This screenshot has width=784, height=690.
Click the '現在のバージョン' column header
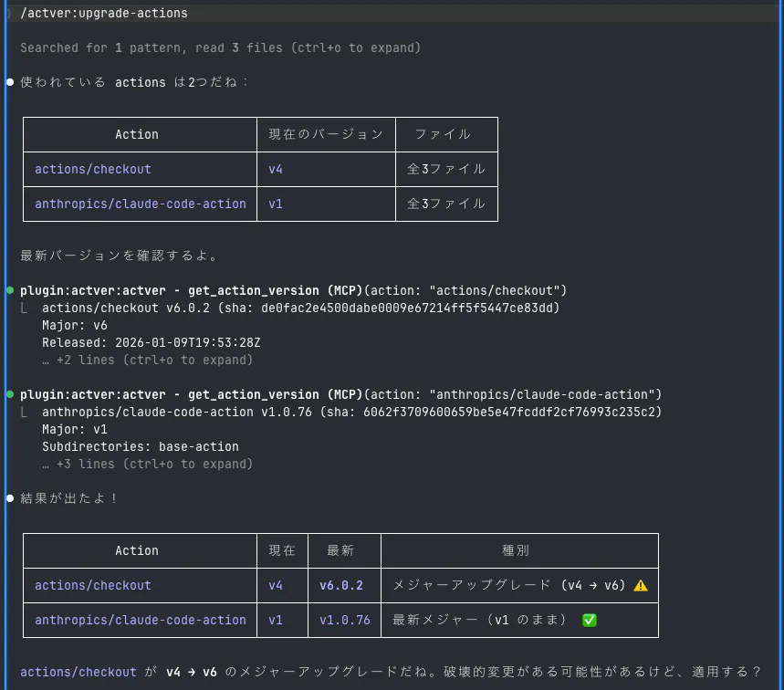[x=326, y=134]
